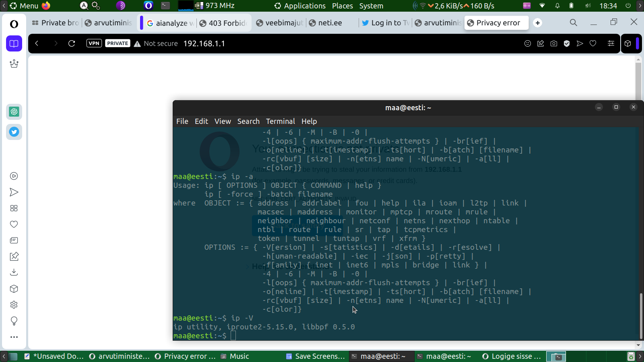
Task: Open Settings gear in the Opera sidebar
Action: click(x=14, y=304)
